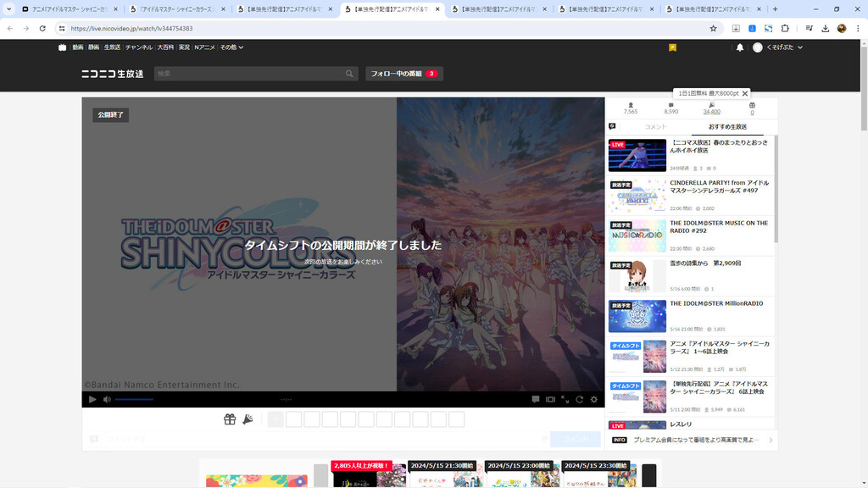Viewport: 868px width, 488px height.
Task: Open the 生放送 menu item
Action: (x=112, y=47)
